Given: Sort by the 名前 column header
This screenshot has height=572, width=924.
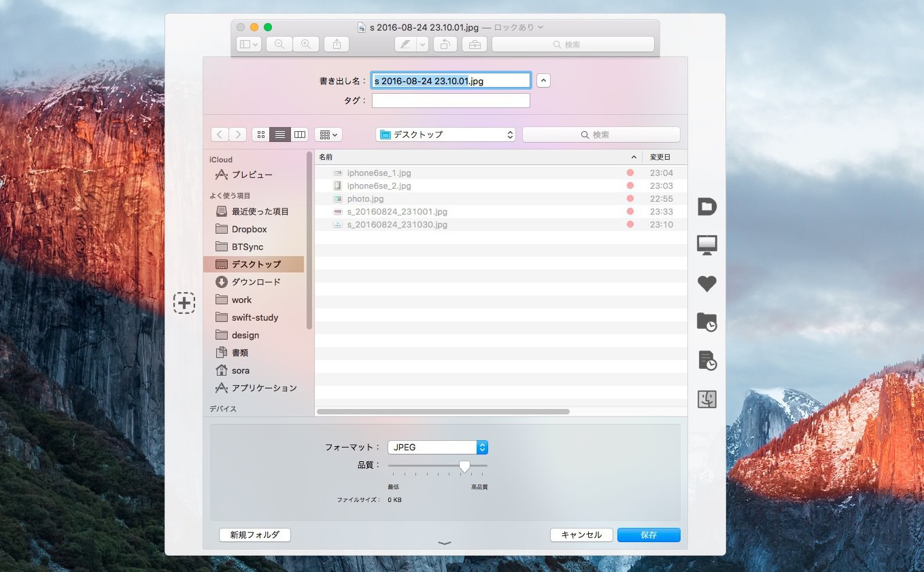Looking at the screenshot, I should click(478, 157).
